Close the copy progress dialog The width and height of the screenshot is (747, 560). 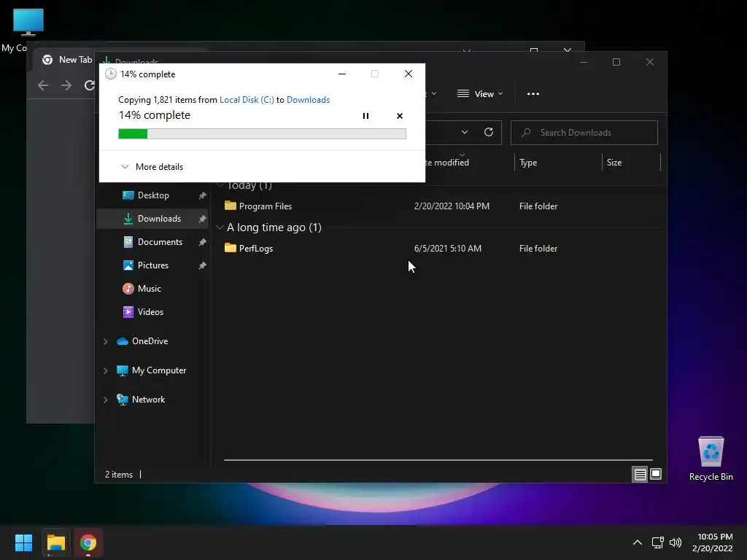pyautogui.click(x=409, y=74)
